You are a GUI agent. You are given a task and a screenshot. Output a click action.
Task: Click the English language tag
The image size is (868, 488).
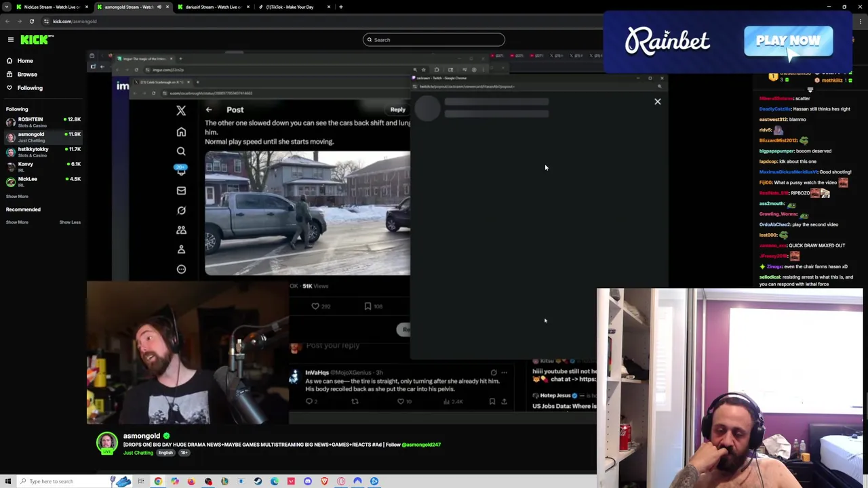coord(165,453)
